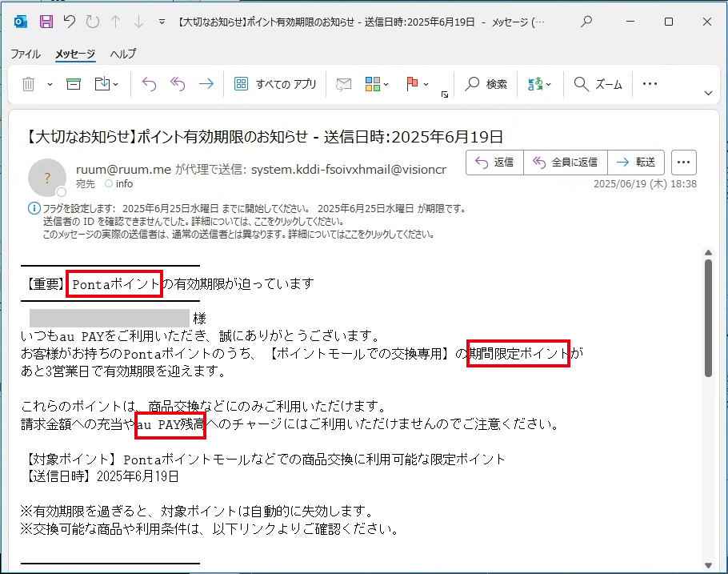Click the Redo icon in the title bar
This screenshot has width=728, height=574.
(x=92, y=22)
